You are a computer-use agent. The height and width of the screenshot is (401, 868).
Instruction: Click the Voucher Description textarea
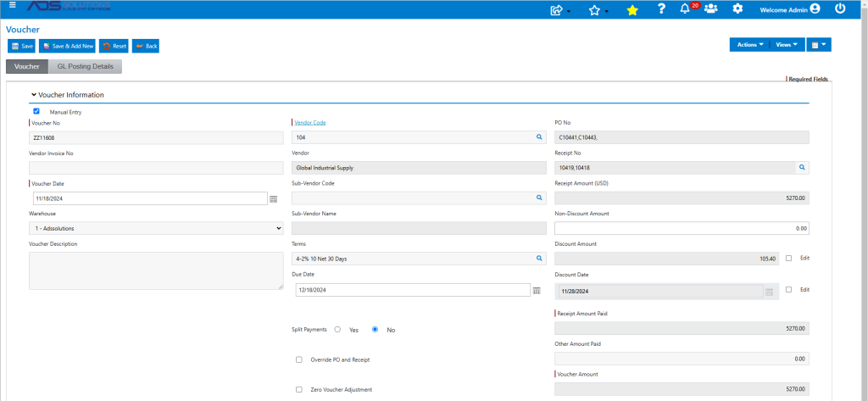pos(156,270)
